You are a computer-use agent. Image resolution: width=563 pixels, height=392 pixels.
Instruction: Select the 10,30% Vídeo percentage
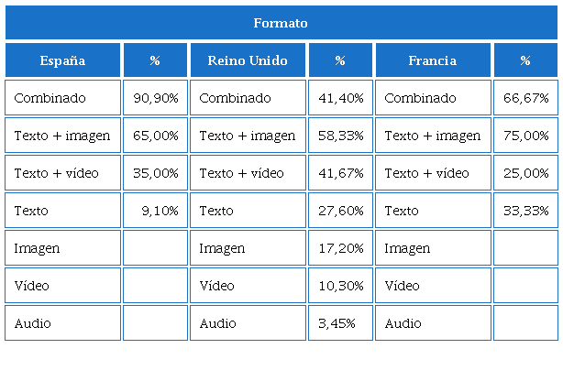pyautogui.click(x=340, y=286)
